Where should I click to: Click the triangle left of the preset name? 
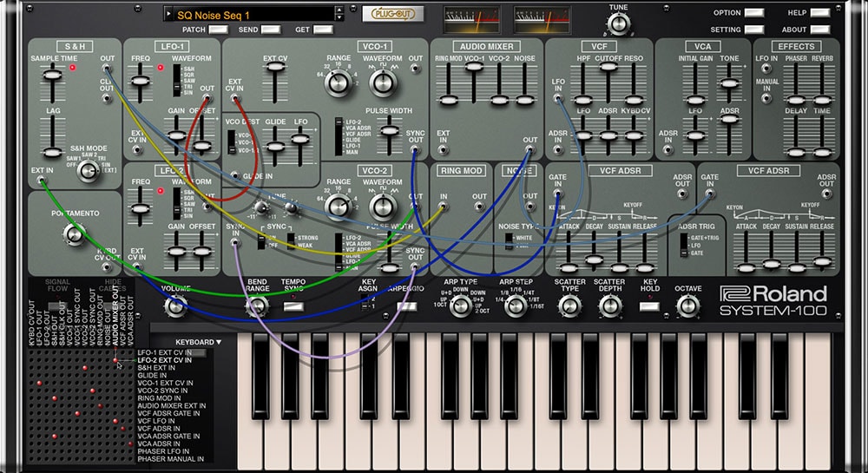click(169, 15)
